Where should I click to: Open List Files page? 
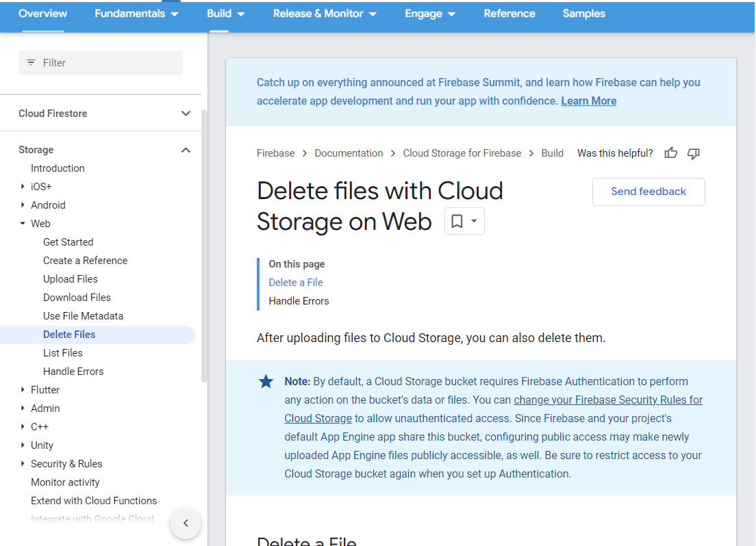[63, 353]
